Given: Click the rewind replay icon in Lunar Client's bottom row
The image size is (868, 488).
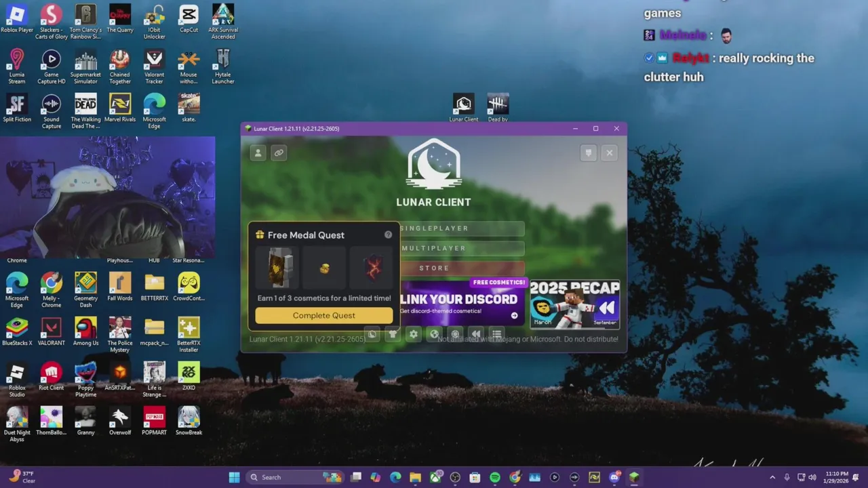Looking at the screenshot, I should point(476,333).
